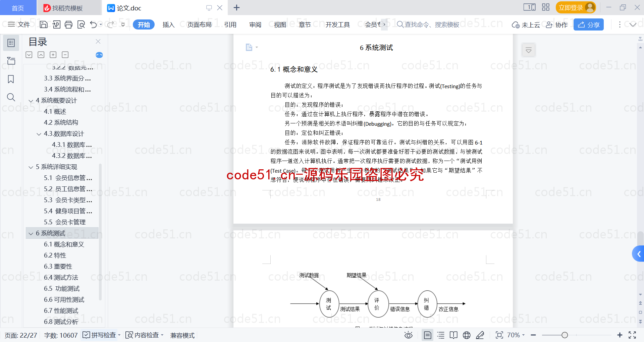Image resolution: width=644 pixels, height=342 pixels.
Task: Switch to the 页面布局 ribbon tab
Action: [x=199, y=24]
